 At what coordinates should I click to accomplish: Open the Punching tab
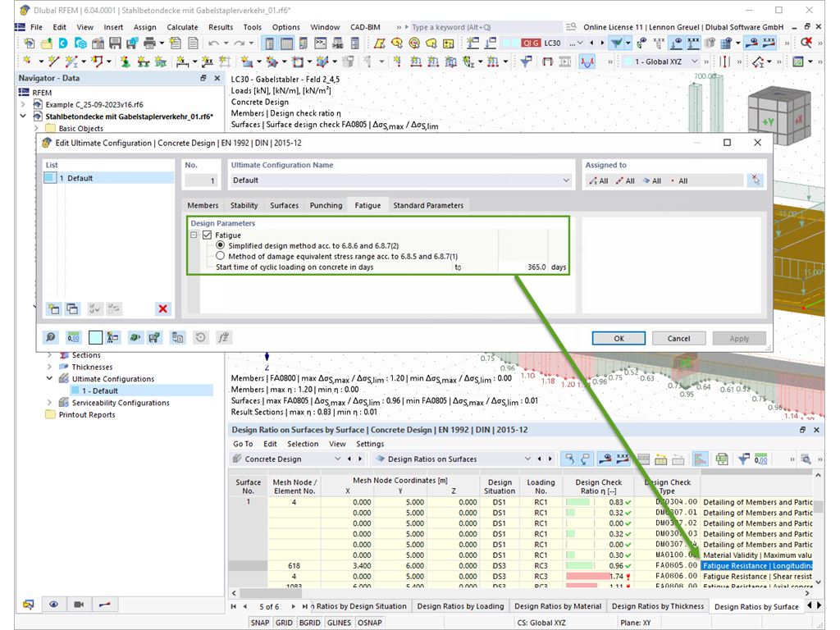tap(326, 205)
